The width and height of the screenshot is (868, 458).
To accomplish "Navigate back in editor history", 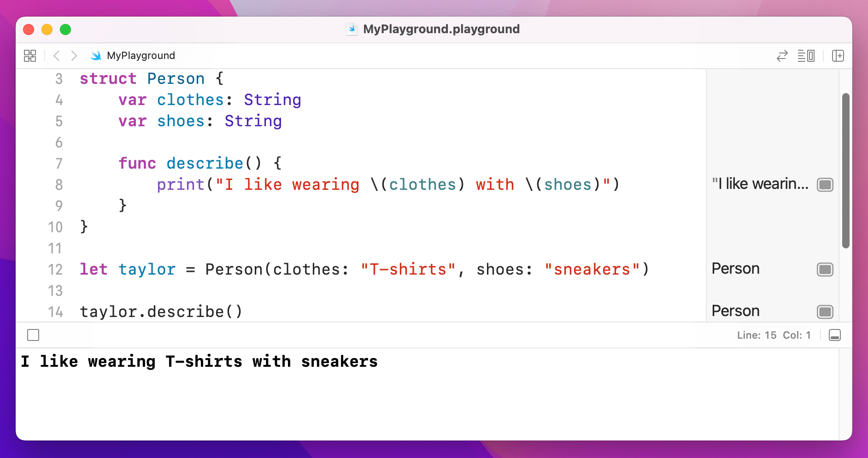I will click(x=56, y=56).
